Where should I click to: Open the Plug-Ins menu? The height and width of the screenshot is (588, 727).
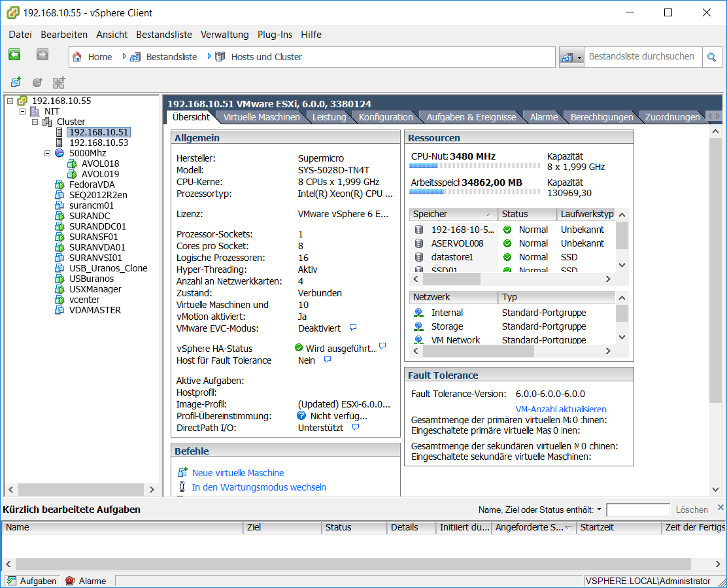(x=275, y=35)
